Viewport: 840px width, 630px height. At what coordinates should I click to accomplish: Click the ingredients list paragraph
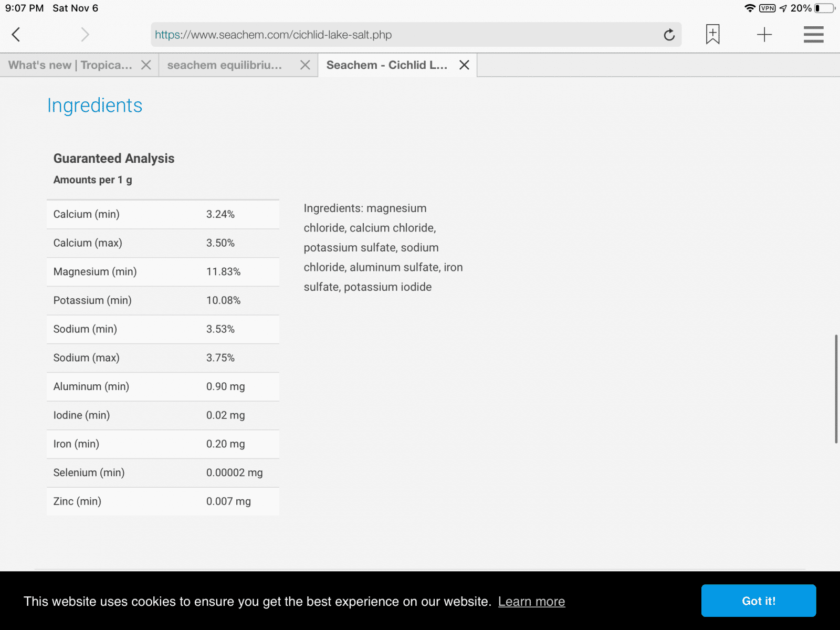click(383, 248)
